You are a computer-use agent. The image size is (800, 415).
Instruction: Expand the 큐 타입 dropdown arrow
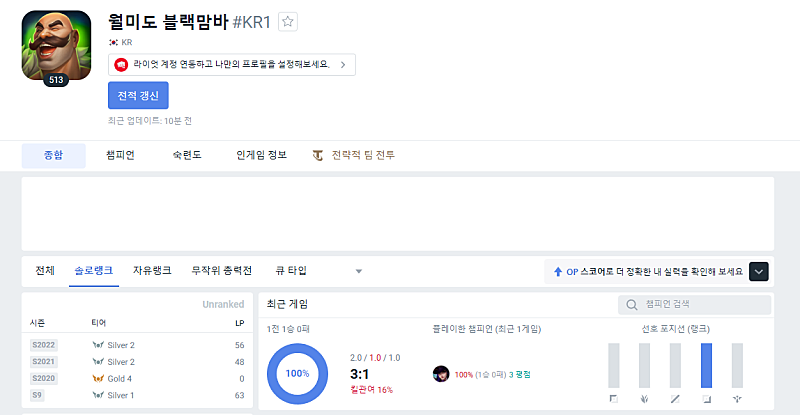(x=358, y=271)
